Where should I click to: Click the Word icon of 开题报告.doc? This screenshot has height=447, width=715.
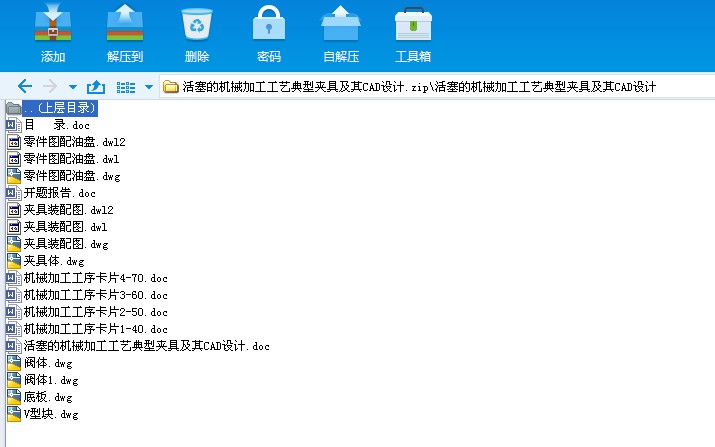(x=14, y=193)
